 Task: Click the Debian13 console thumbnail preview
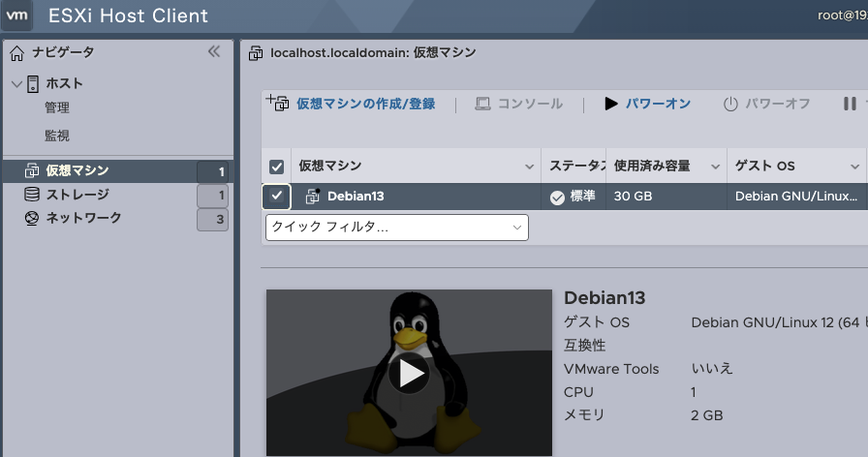pyautogui.click(x=409, y=373)
